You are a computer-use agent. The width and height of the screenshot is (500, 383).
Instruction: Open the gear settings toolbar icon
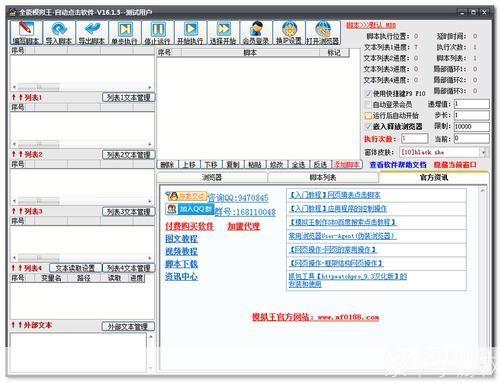[x=289, y=32]
